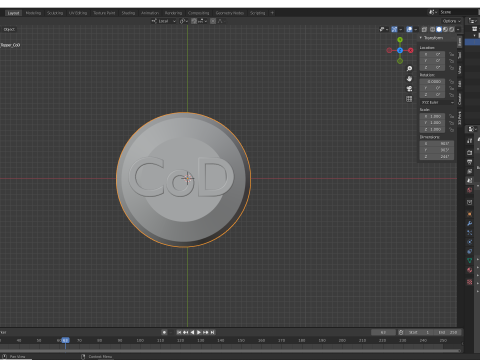Open the overlays dropdown arrow
480x360 pixels.
416,29
